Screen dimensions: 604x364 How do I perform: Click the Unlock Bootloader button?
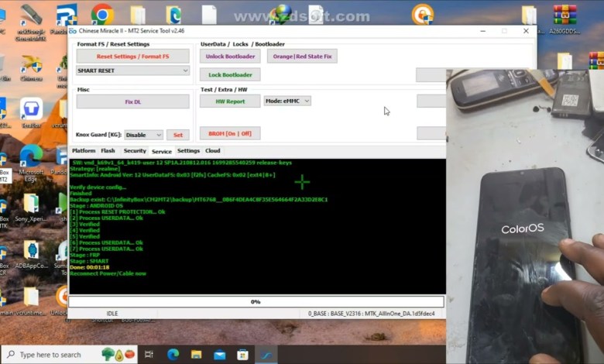pos(230,57)
